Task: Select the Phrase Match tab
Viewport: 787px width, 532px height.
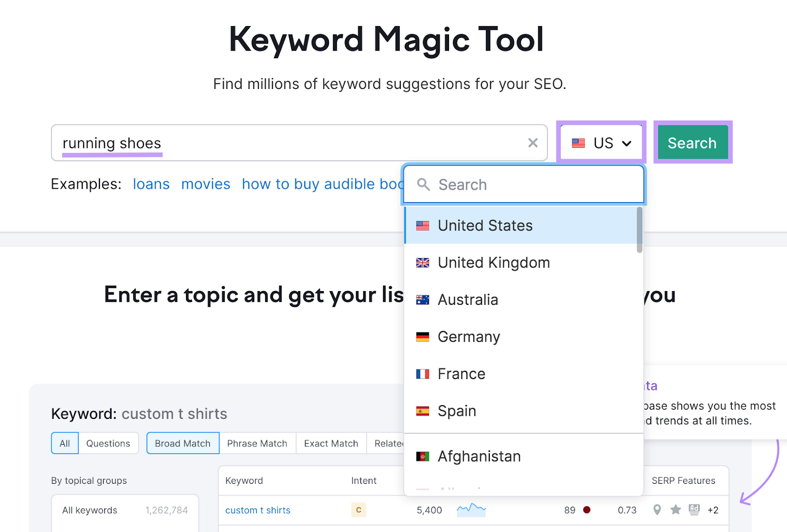Action: (x=257, y=443)
